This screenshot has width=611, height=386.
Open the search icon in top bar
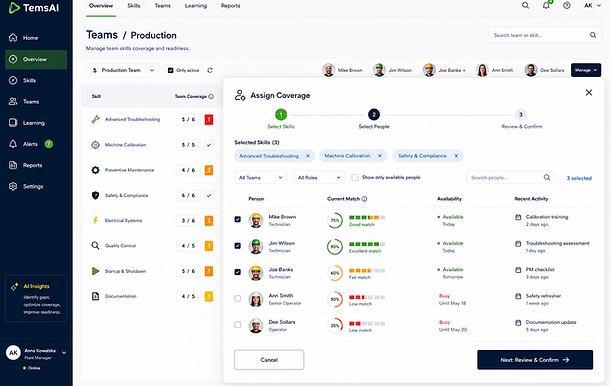(x=525, y=5)
